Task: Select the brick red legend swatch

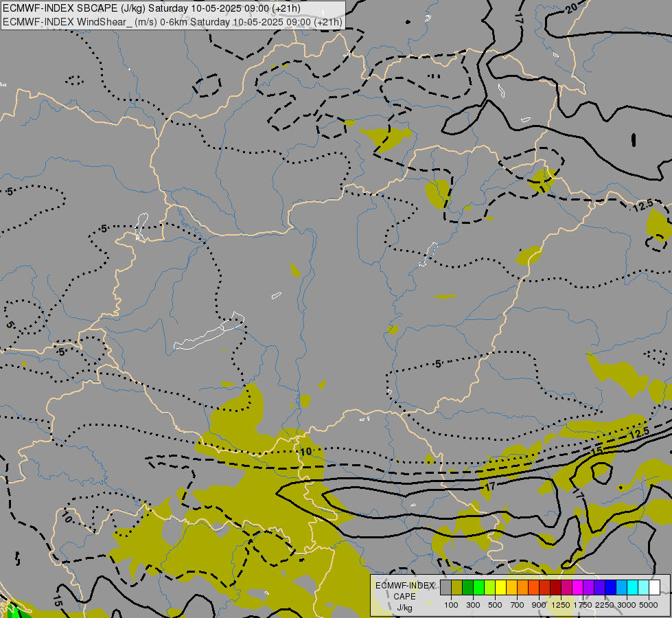Action: pos(545,587)
